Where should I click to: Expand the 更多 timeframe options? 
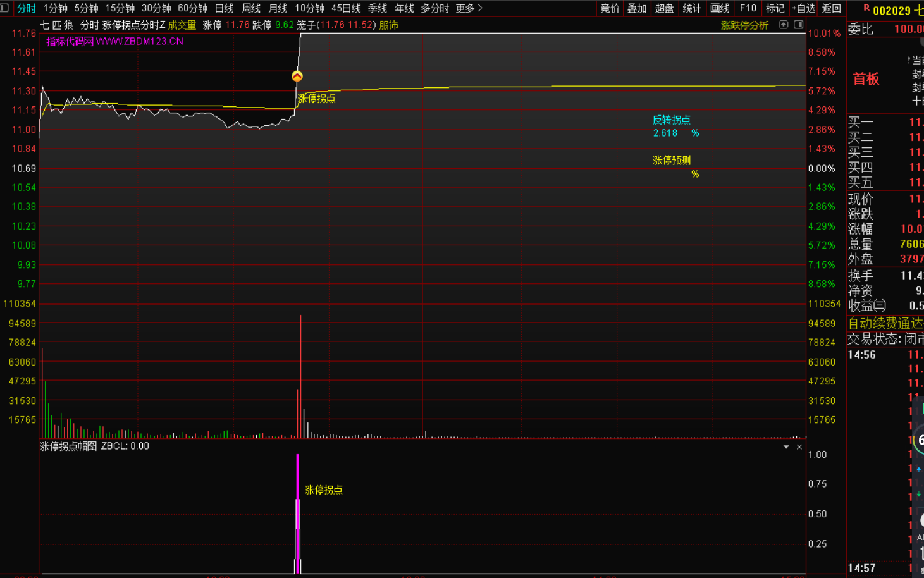(x=469, y=8)
